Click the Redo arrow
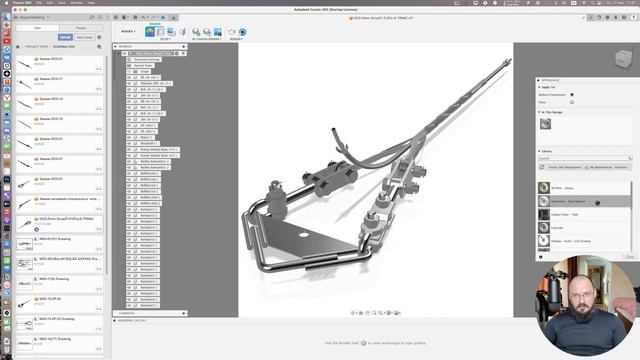This screenshot has width=640, height=360. pyautogui.click(x=153, y=18)
